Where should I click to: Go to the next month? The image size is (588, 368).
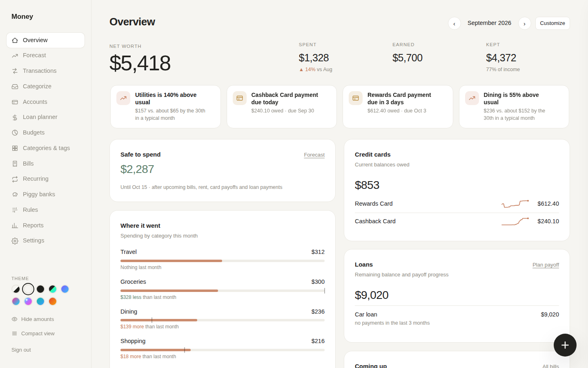click(525, 23)
